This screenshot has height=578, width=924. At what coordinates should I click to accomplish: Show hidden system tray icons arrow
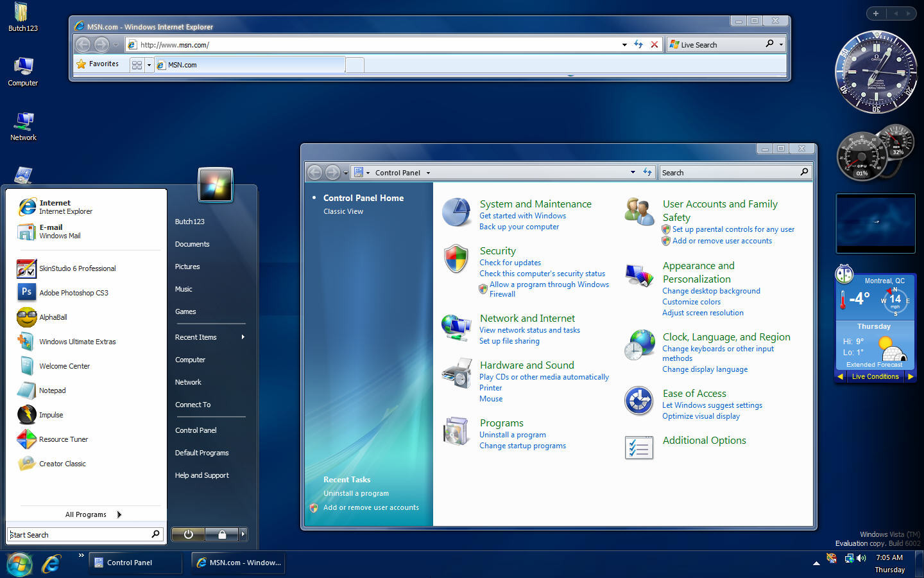tap(816, 563)
